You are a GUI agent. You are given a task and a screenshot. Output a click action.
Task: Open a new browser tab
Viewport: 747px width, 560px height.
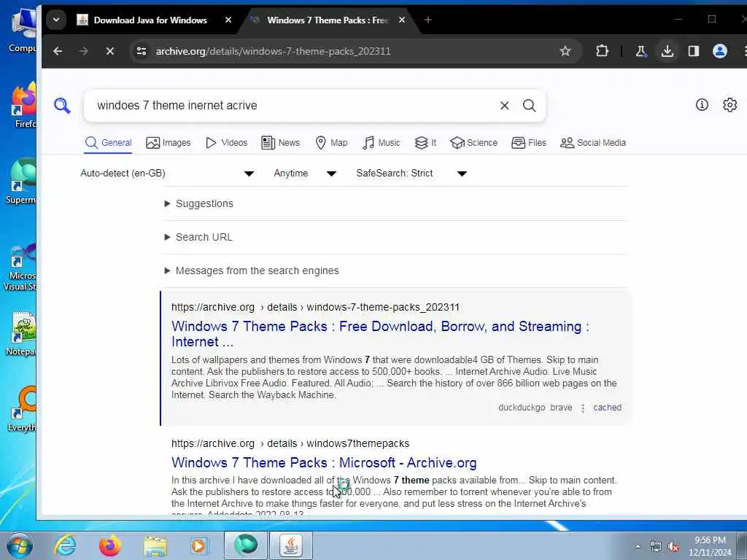427,20
